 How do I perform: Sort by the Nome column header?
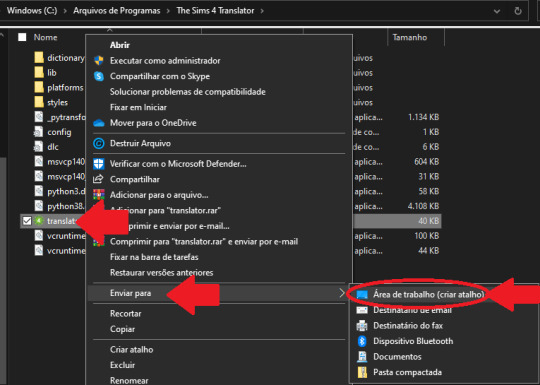45,37
